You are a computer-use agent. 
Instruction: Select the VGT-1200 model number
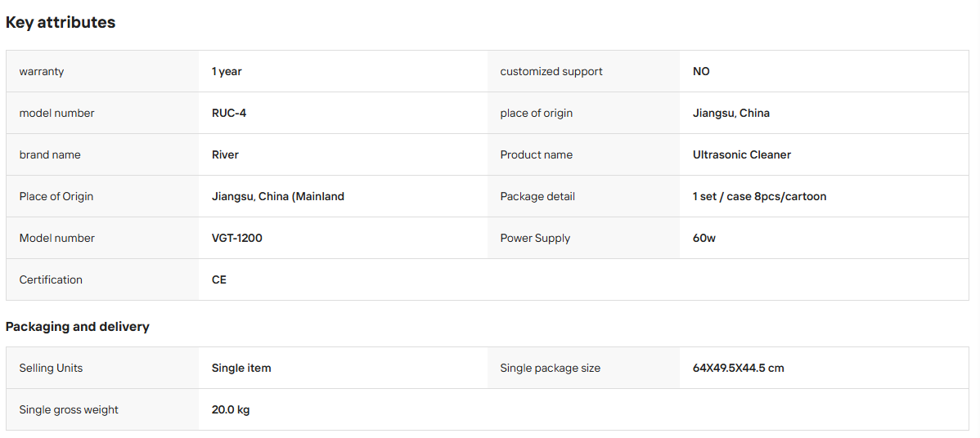pyautogui.click(x=237, y=238)
